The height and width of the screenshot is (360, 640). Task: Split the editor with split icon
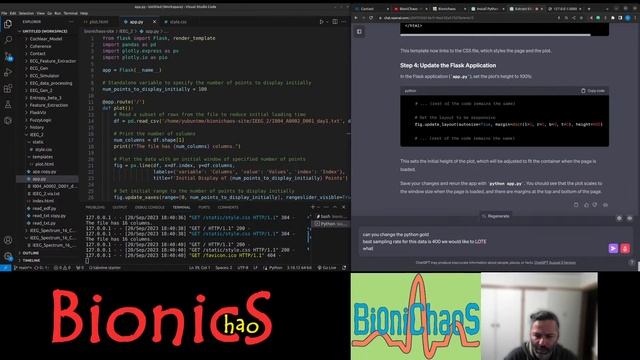[x=335, y=22]
